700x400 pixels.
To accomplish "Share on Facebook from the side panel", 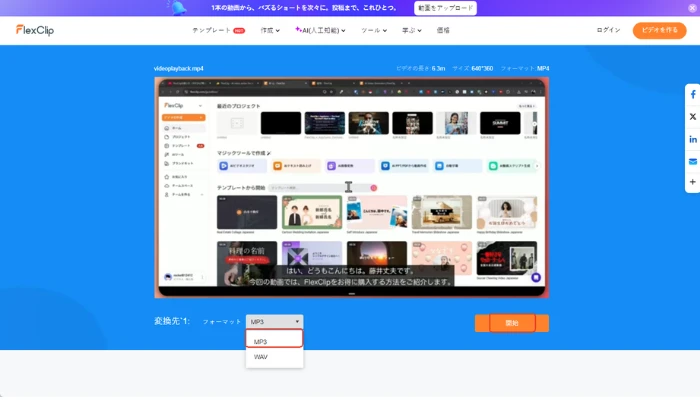I will click(x=693, y=95).
